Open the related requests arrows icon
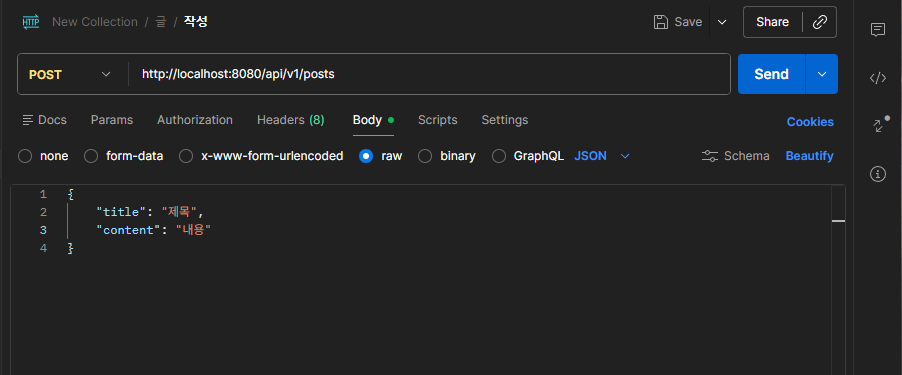The image size is (902, 375). 879,125
